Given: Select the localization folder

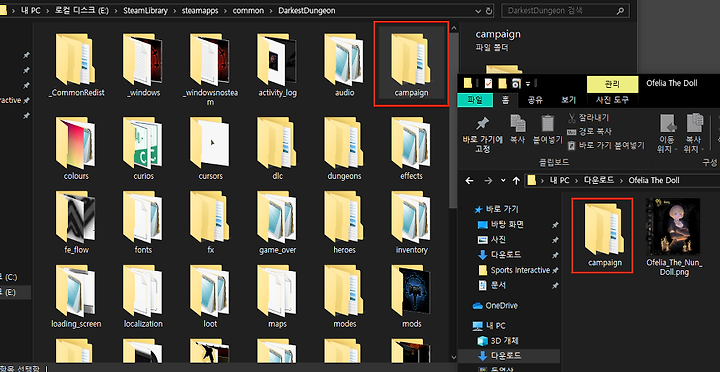Looking at the screenshot, I should point(143,296).
